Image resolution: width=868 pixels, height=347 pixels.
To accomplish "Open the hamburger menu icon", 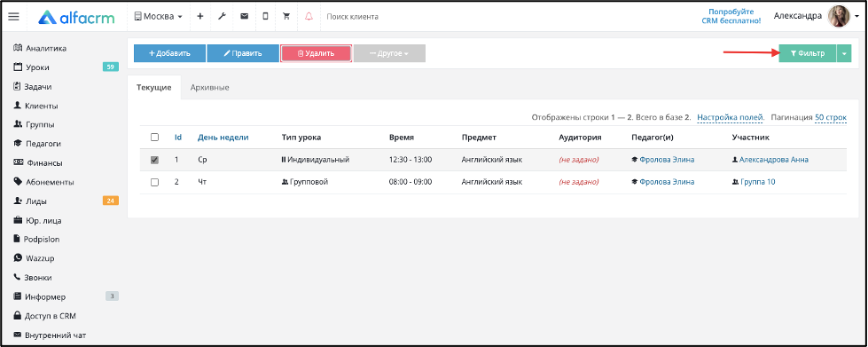I will [14, 17].
